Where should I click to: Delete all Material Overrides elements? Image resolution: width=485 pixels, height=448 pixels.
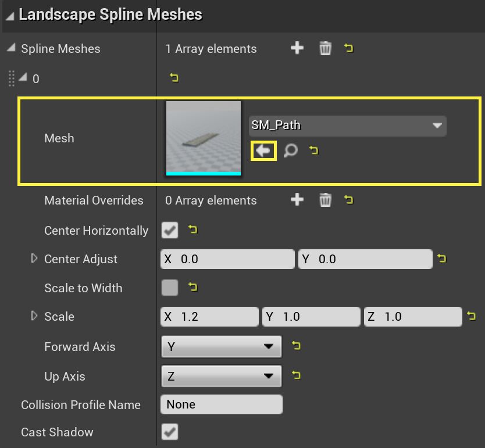click(x=325, y=200)
